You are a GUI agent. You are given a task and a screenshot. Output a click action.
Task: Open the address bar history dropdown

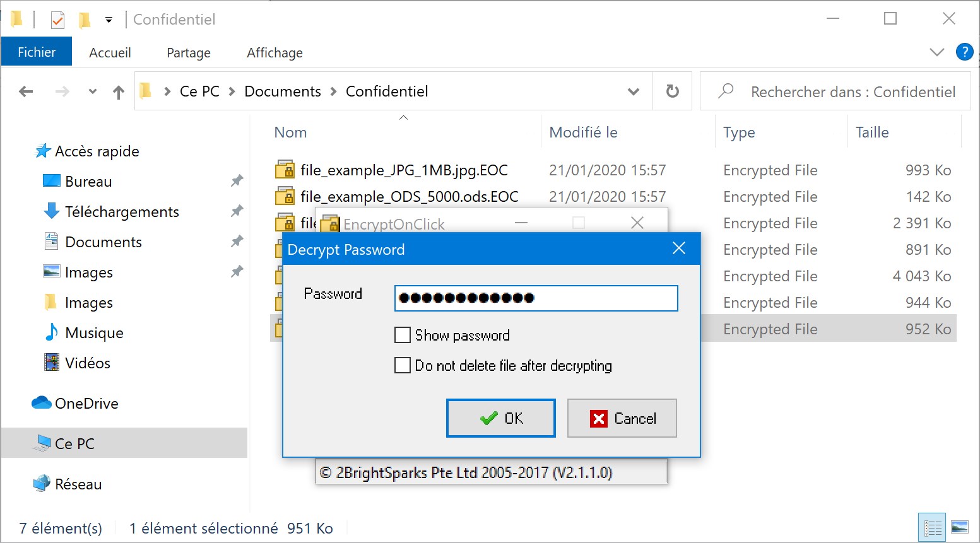(634, 92)
